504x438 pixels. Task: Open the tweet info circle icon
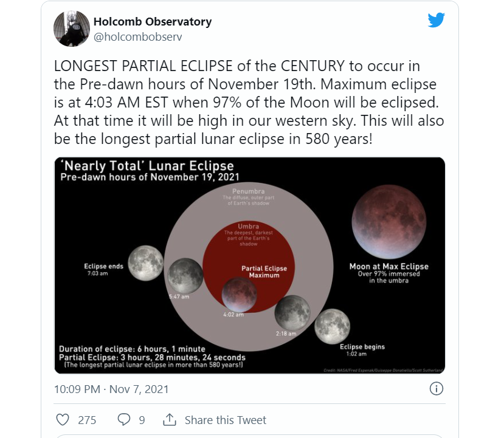tap(436, 389)
